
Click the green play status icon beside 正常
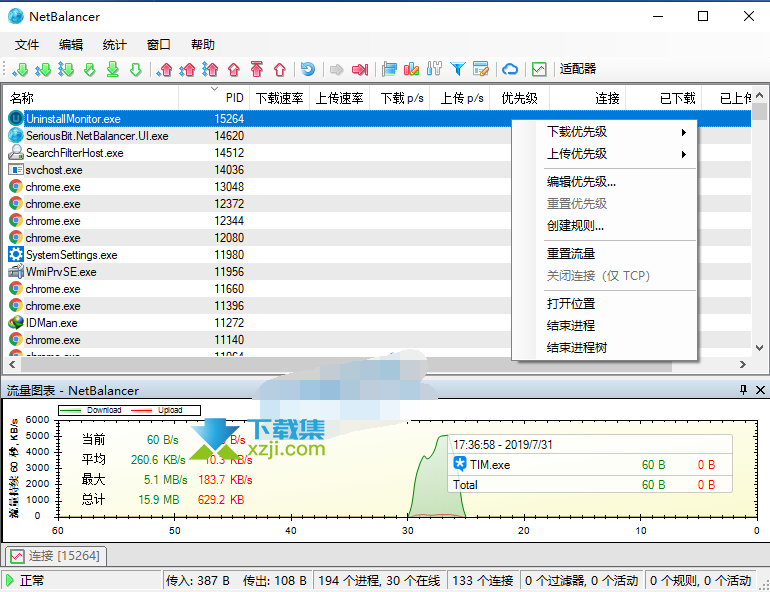point(9,581)
